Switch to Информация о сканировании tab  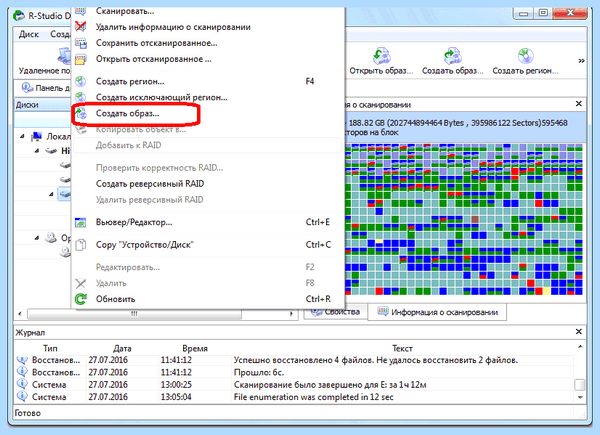pyautogui.click(x=437, y=312)
